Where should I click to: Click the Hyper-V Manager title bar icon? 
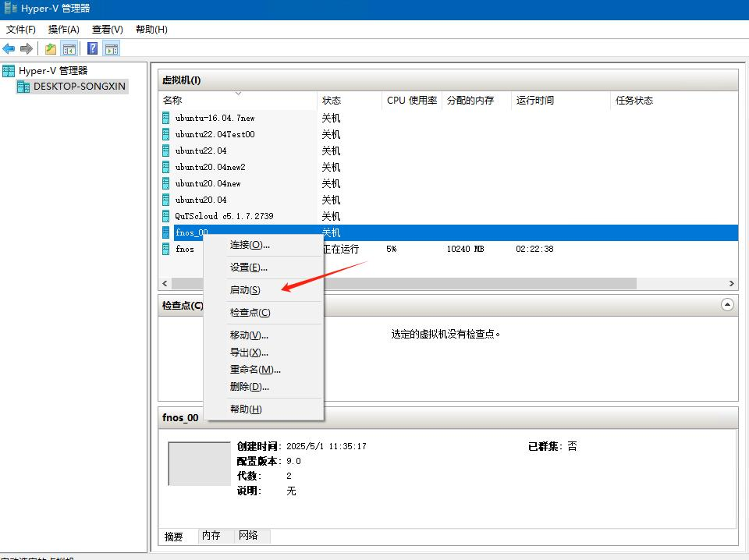point(10,8)
